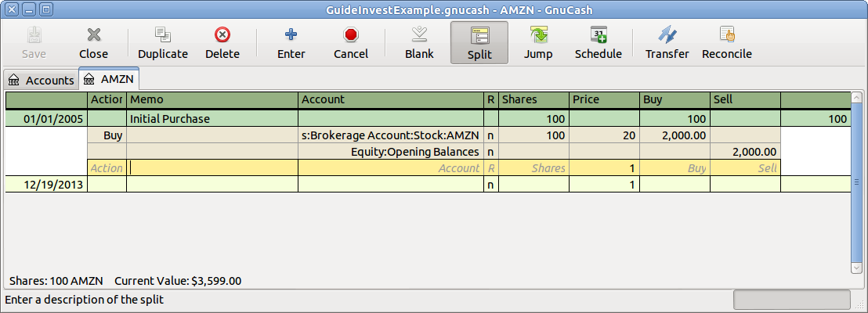This screenshot has height=313, width=868.
Task: Click the Memo field of blank split
Action: [x=212, y=168]
